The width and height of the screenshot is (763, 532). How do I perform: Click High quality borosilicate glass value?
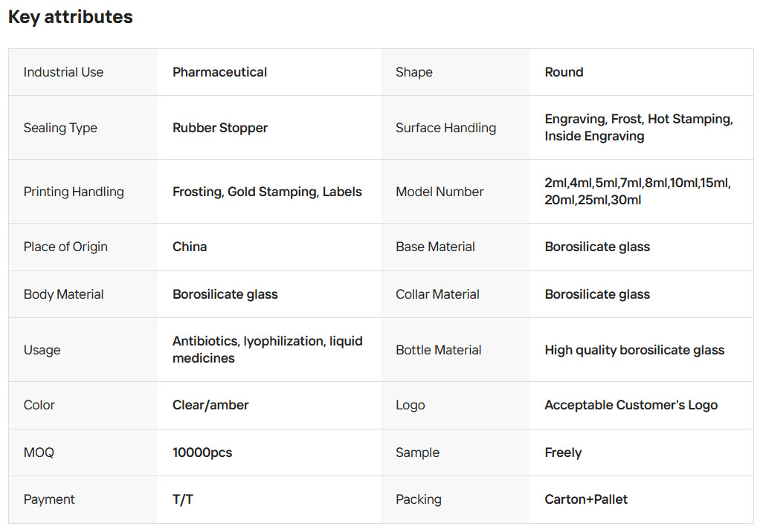[x=634, y=350]
